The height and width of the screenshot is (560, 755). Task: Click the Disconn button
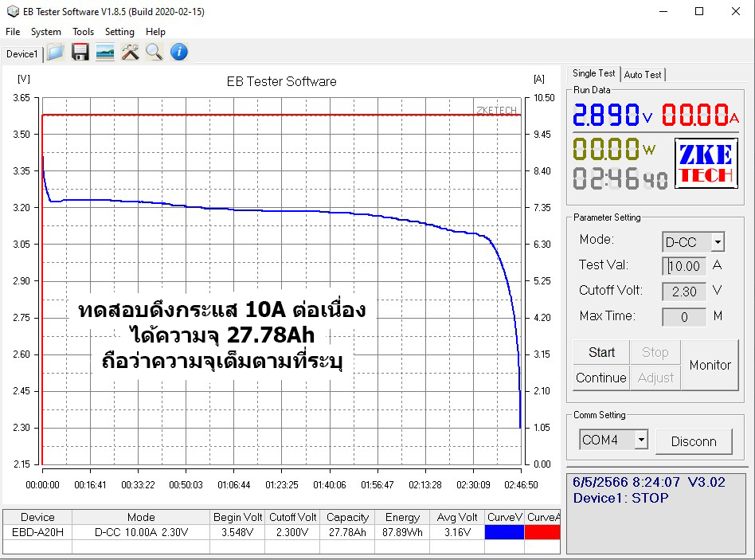(694, 439)
